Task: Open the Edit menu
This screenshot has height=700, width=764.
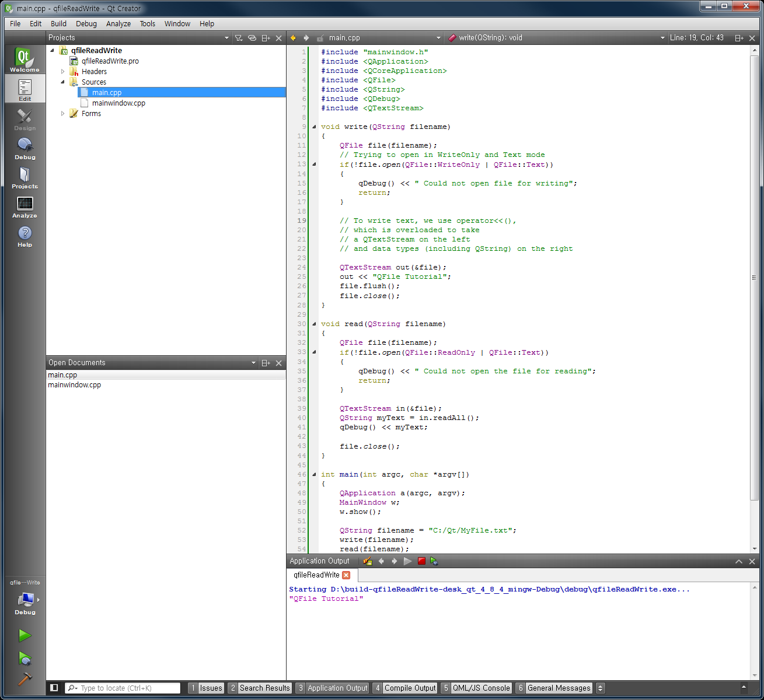Action: pos(36,24)
